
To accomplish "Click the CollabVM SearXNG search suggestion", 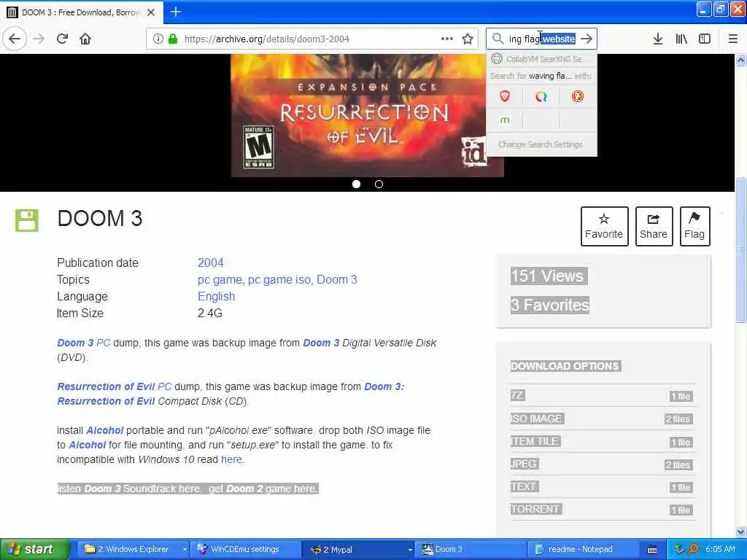I will (x=542, y=59).
